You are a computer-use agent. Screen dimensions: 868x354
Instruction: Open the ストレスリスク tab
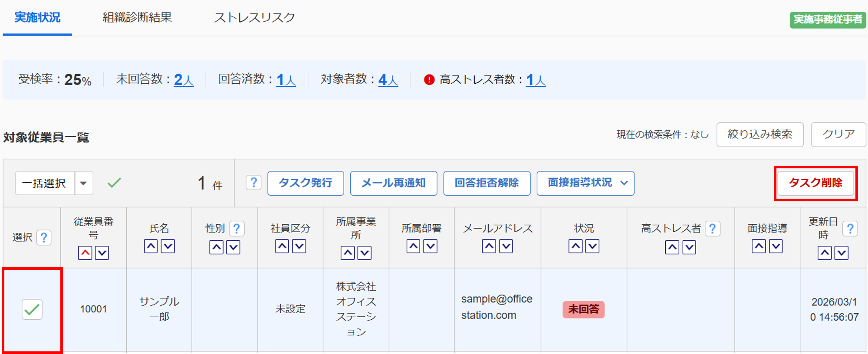pos(254,17)
